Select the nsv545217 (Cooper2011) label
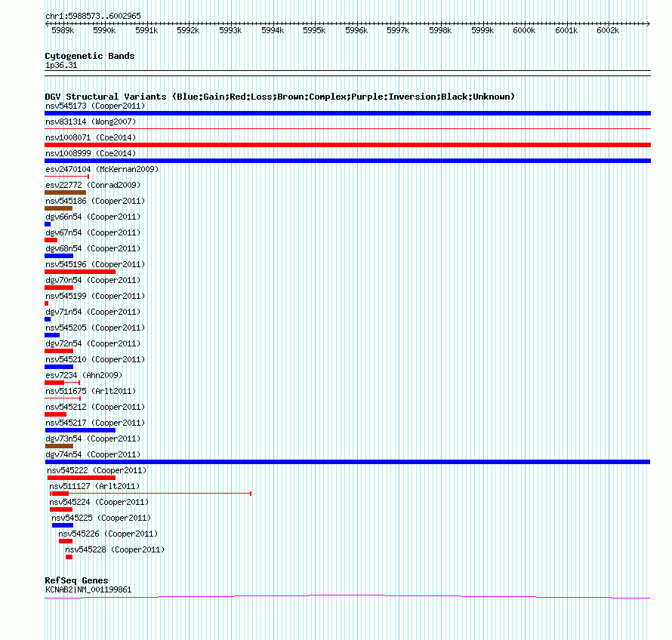The height and width of the screenshot is (640, 672). pyautogui.click(x=95, y=423)
